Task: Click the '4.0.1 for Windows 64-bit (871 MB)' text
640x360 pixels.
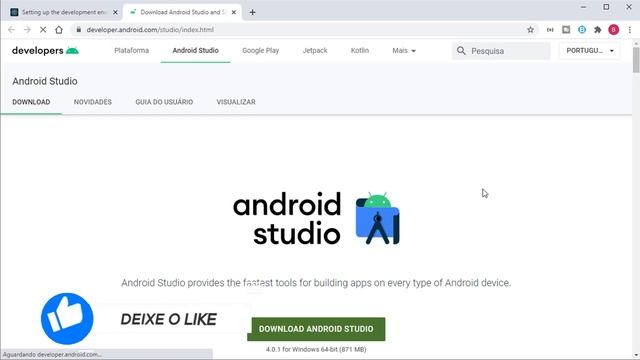Action: tap(316, 349)
